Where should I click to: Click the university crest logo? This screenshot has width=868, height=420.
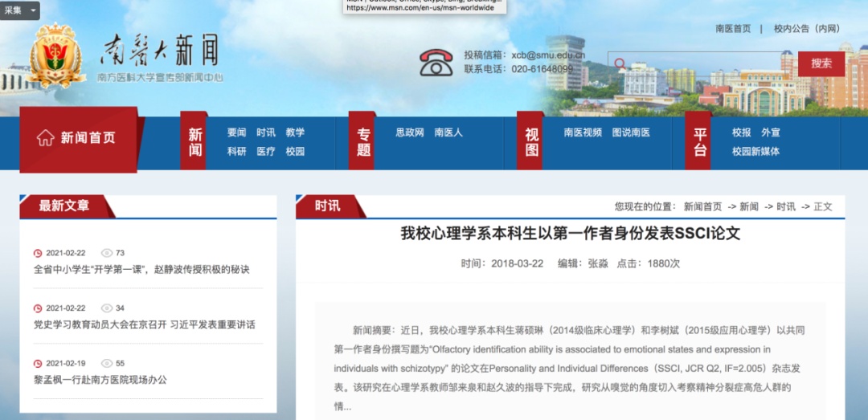[x=57, y=55]
